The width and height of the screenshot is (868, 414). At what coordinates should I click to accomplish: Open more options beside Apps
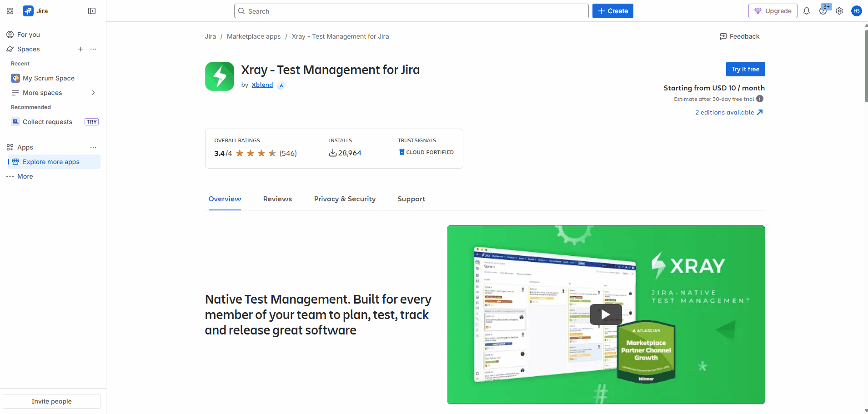(93, 147)
